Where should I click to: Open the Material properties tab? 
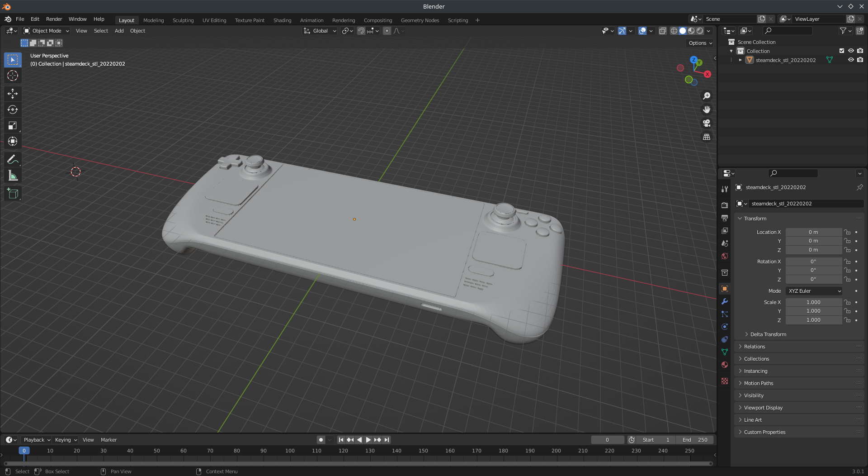(x=725, y=365)
